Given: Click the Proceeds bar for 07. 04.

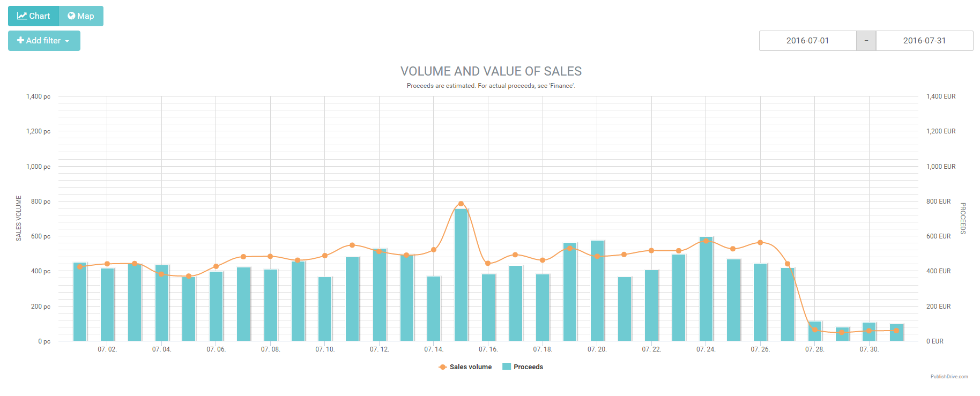Looking at the screenshot, I should 162,303.
